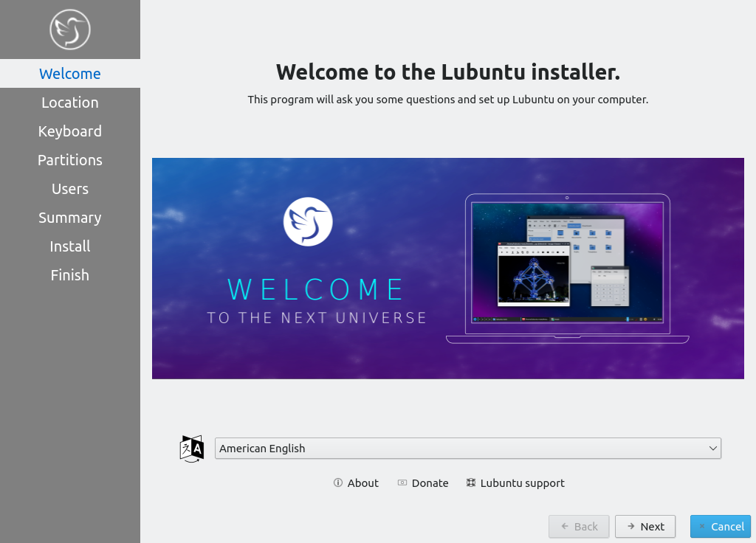Click the lifebuoy icon beside Lubuntu support
Image resolution: width=756 pixels, height=543 pixels.
(x=471, y=483)
